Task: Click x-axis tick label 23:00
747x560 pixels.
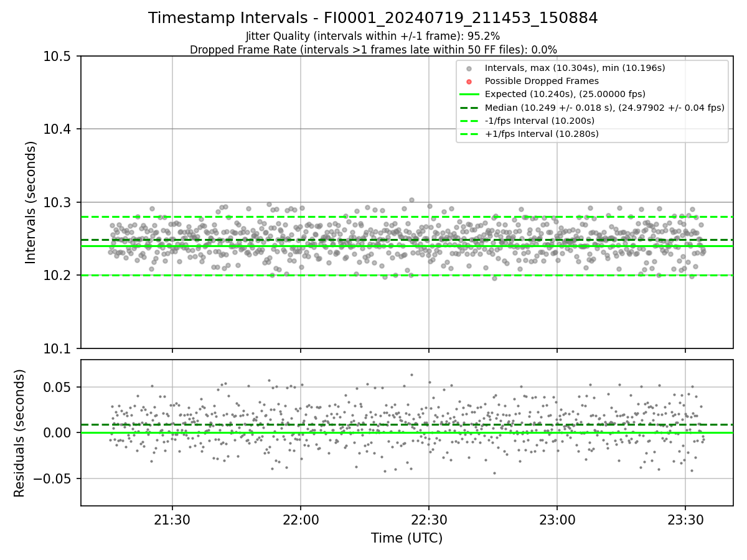Action: tap(557, 520)
